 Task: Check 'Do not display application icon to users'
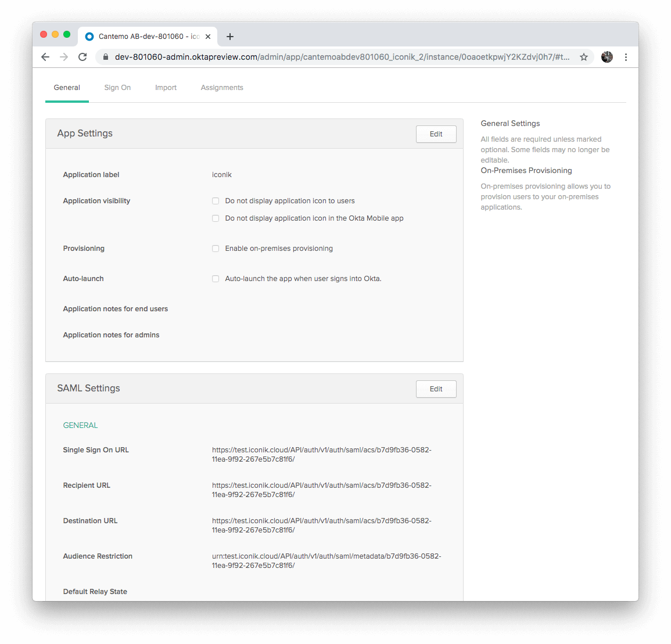[216, 201]
